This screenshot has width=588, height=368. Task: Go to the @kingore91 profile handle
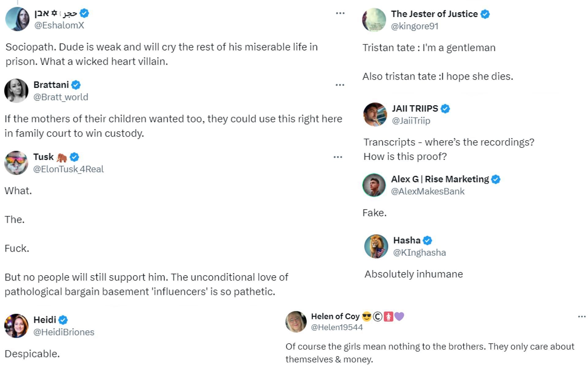pyautogui.click(x=415, y=26)
